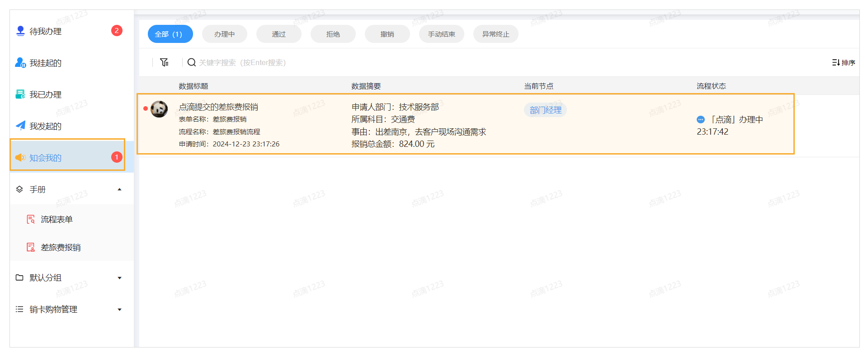Image resolution: width=868 pixels, height=357 pixels.
Task: Open the 排序 sort button
Action: click(x=844, y=62)
